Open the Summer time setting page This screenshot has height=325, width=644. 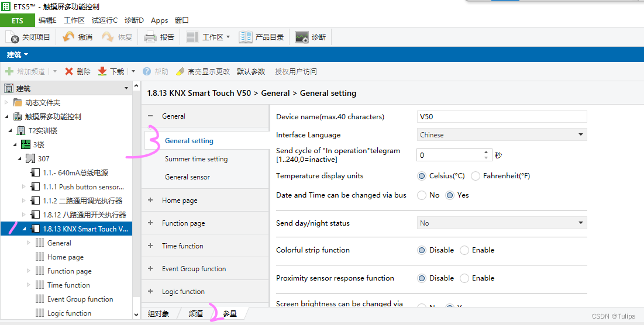point(197,159)
